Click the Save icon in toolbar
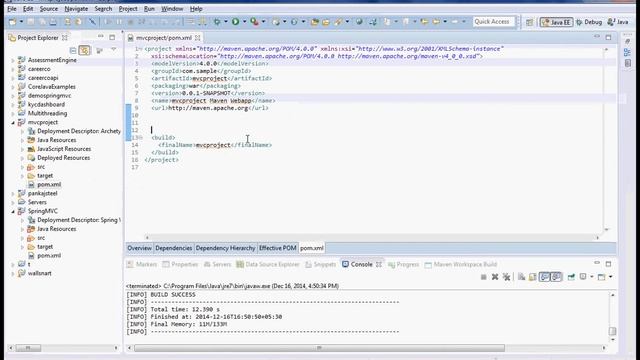The width and height of the screenshot is (640, 360). click(31, 22)
